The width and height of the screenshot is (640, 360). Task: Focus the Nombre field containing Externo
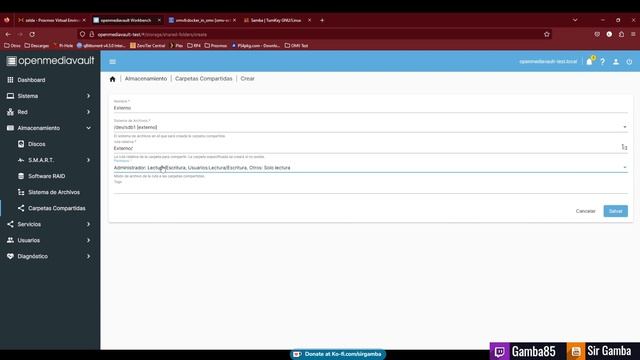[370, 108]
